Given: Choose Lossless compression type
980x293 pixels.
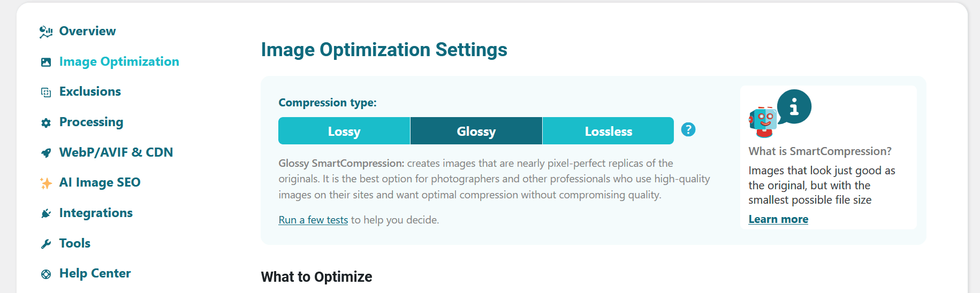Looking at the screenshot, I should 608,131.
